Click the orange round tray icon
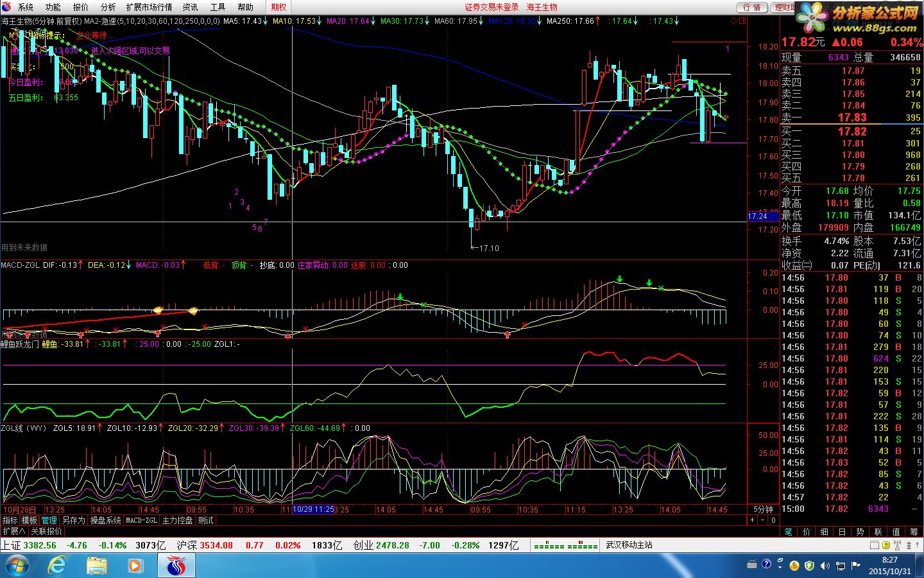The width and height of the screenshot is (924, 578). 794,565
